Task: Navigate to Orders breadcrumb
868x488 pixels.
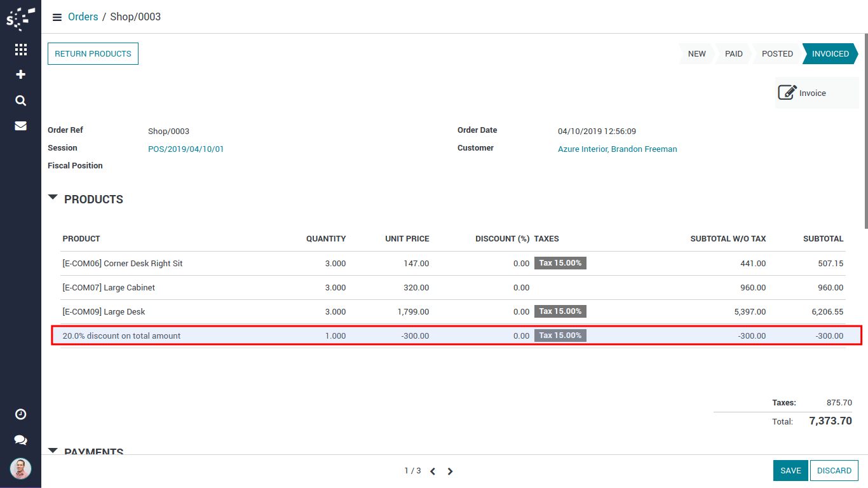Action: [x=83, y=17]
